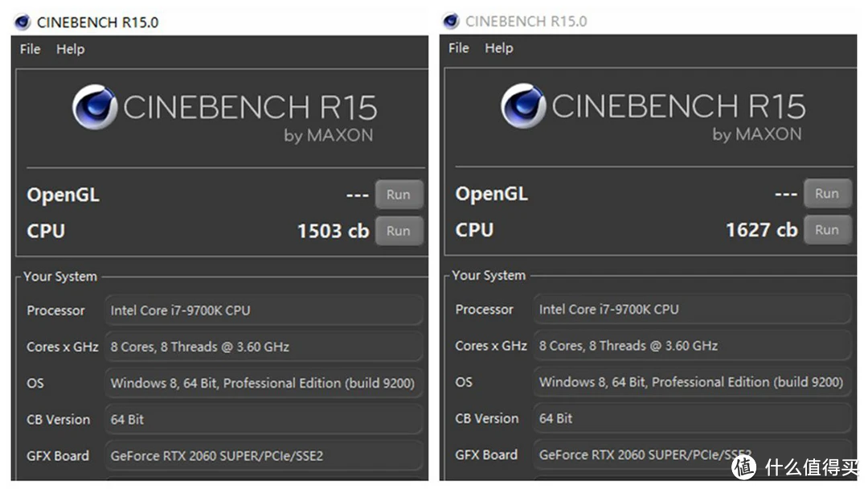The width and height of the screenshot is (868, 489).
Task: Click the title bar app icon of the left window
Action: 23,23
